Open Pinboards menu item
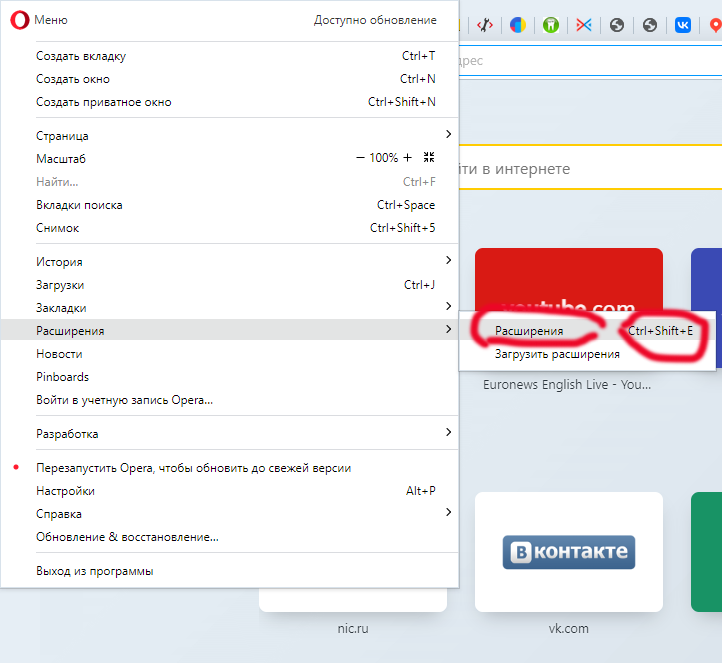 229,377
